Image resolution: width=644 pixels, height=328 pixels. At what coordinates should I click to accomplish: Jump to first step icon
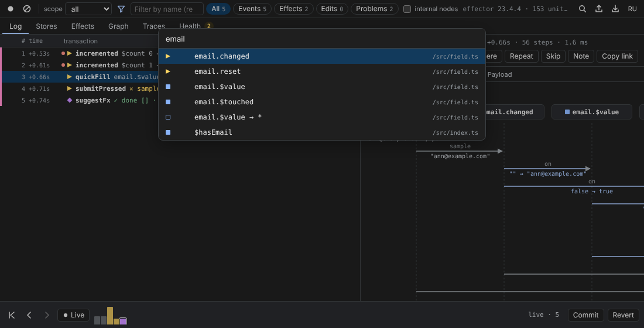click(12, 315)
